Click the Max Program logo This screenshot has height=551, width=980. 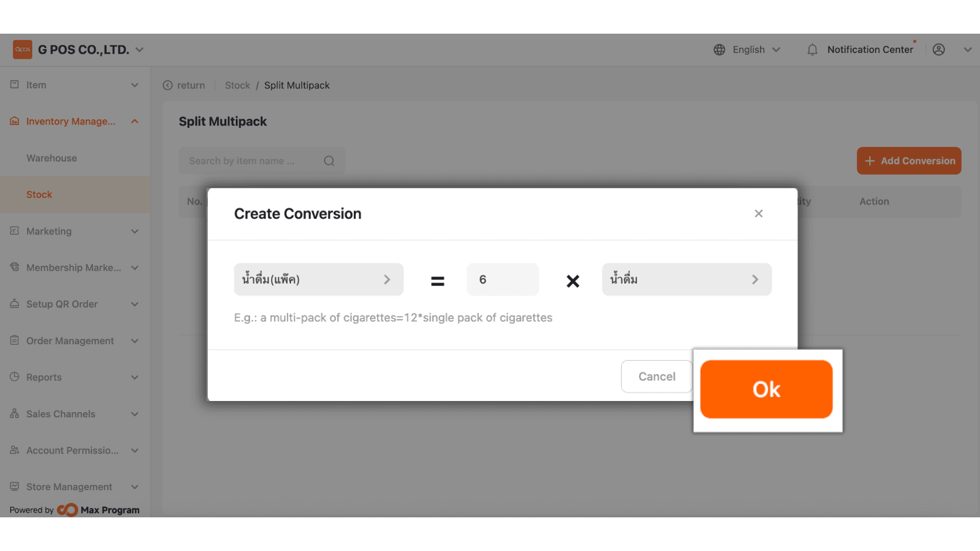tap(67, 510)
